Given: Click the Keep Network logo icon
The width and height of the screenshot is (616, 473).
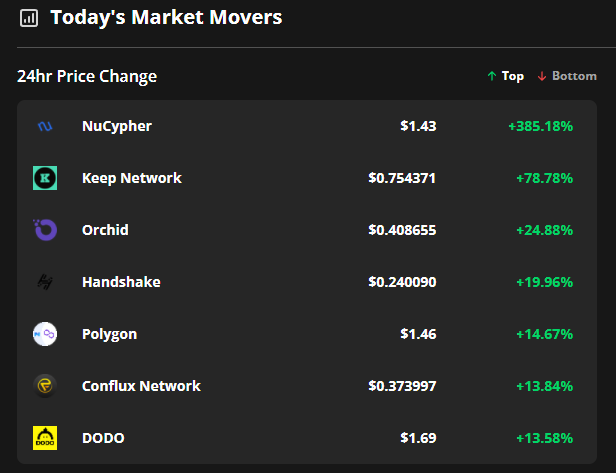Looking at the screenshot, I should [x=45, y=178].
